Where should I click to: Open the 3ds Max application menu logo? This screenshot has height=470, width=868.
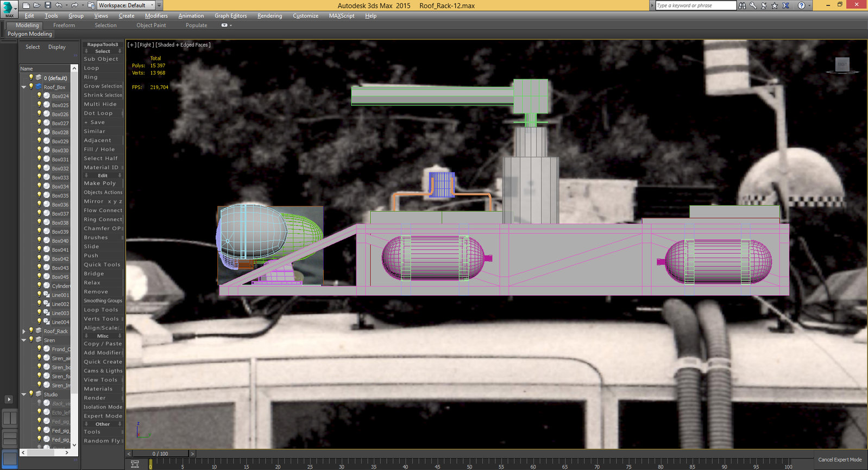[9, 8]
